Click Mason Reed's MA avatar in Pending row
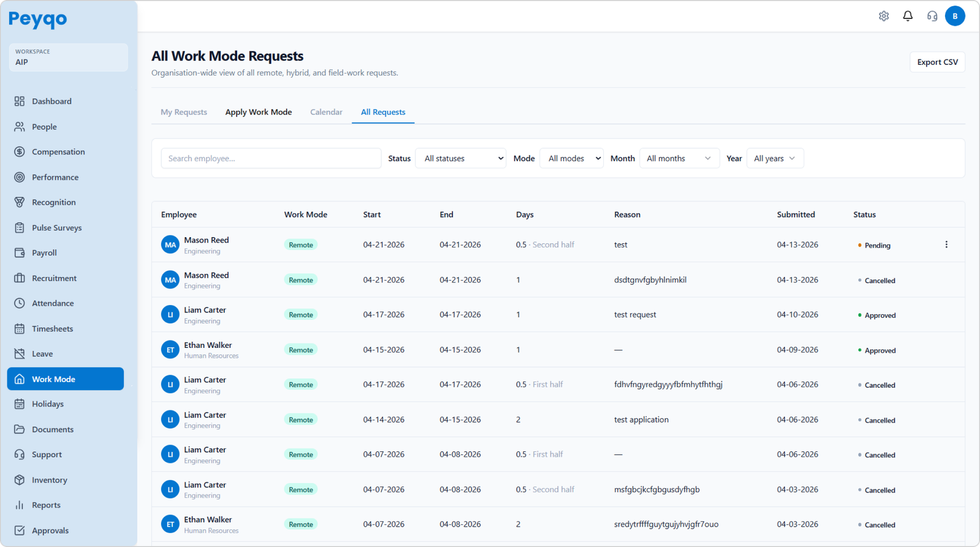 (x=170, y=244)
